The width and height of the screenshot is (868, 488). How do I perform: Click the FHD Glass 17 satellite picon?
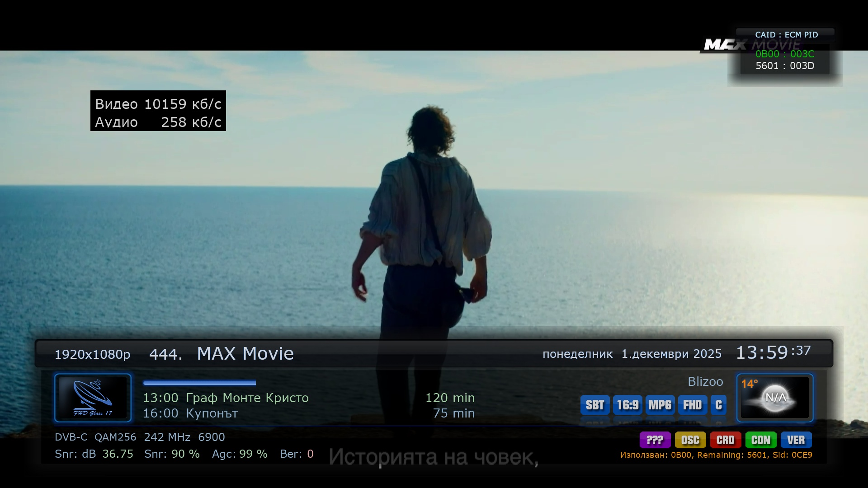(93, 398)
